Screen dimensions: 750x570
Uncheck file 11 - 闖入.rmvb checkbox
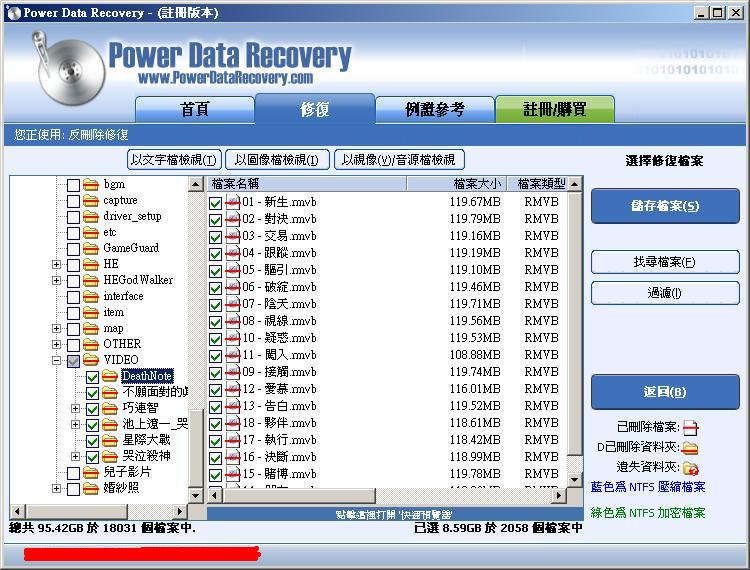point(215,357)
